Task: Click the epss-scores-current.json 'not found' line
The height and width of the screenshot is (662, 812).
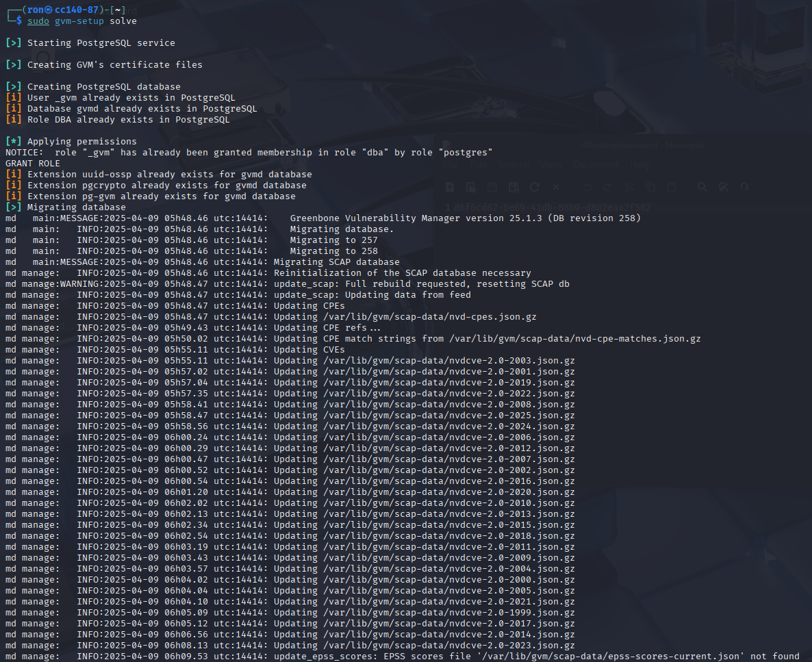Action: point(403,657)
